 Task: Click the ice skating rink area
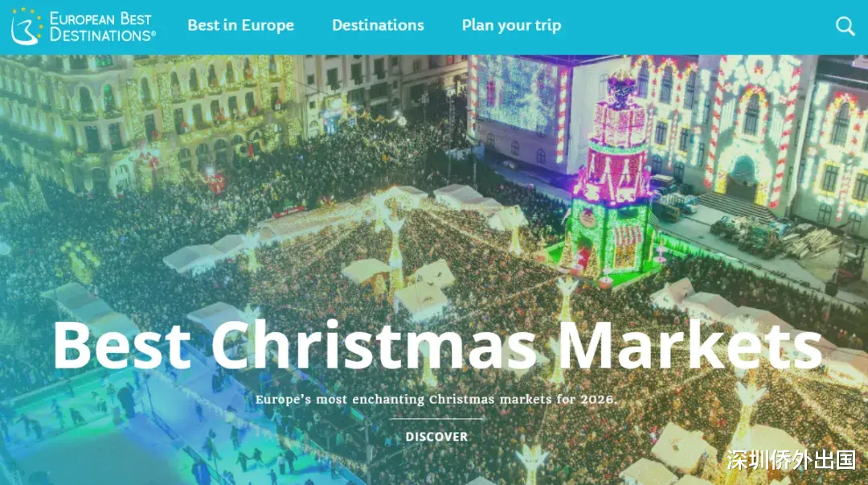point(138,433)
